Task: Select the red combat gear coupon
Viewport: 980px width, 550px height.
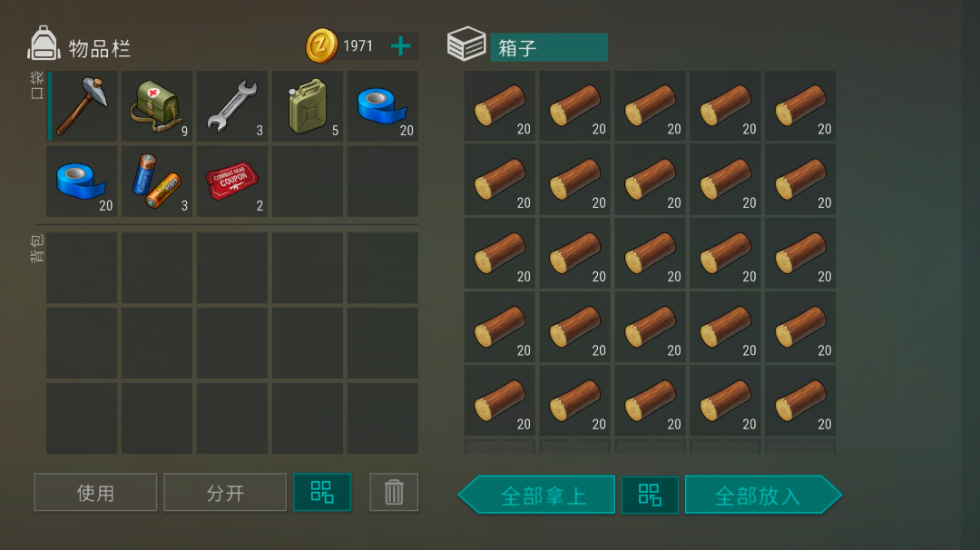Action: pos(232,182)
